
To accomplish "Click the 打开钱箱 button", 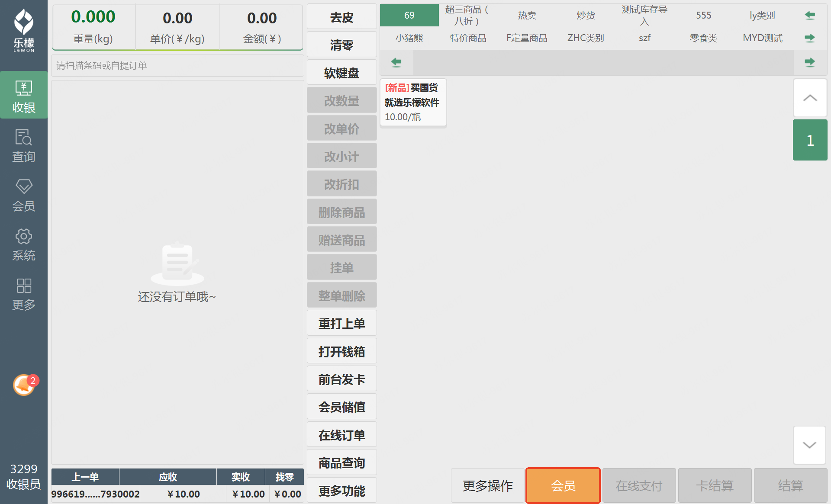I will [x=341, y=351].
